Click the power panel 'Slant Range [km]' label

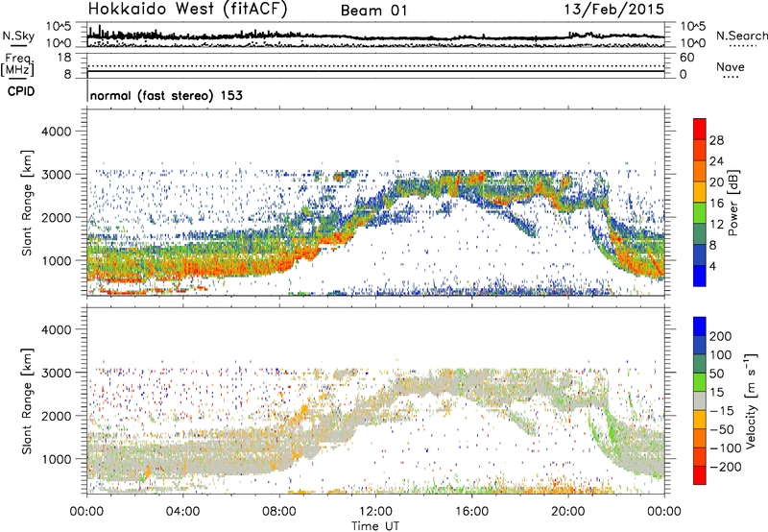27,203
